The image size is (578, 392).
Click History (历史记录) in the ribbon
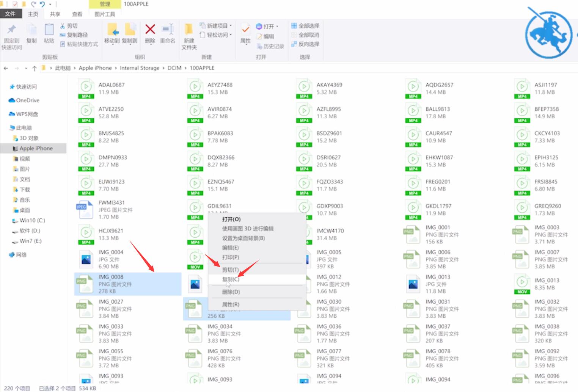[x=270, y=46]
